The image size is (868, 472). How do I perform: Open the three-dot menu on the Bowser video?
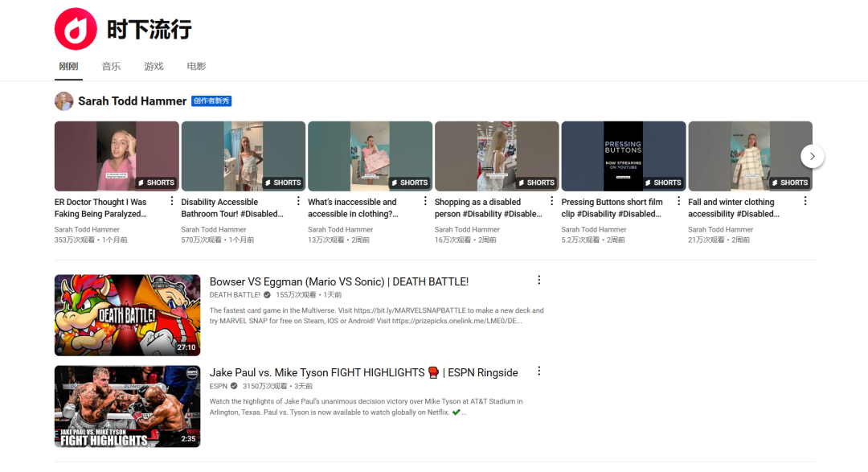[538, 279]
